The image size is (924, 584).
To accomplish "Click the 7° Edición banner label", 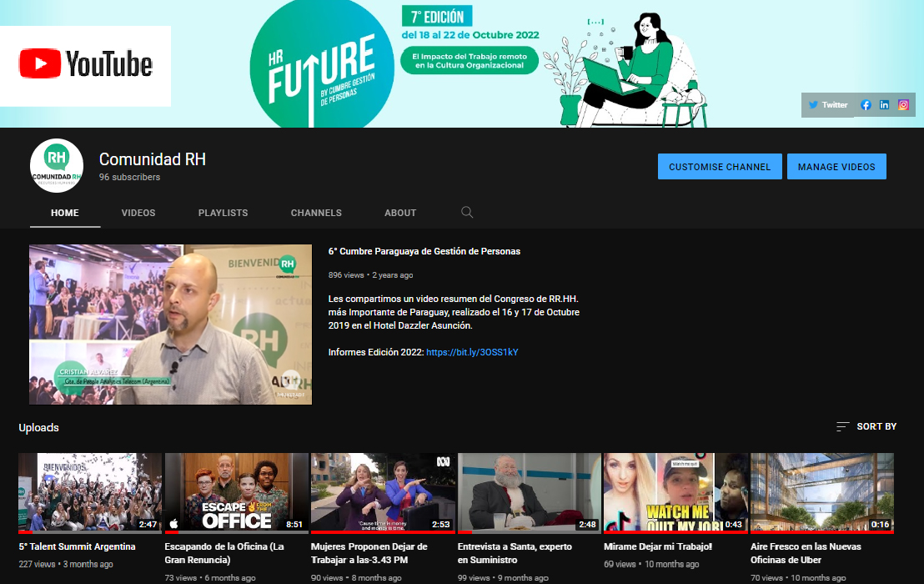I will tap(437, 17).
